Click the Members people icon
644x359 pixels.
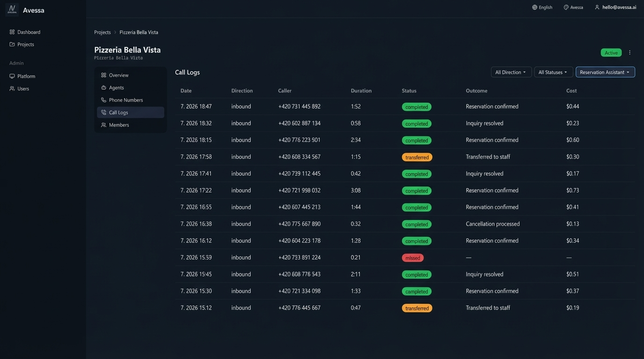[104, 125]
